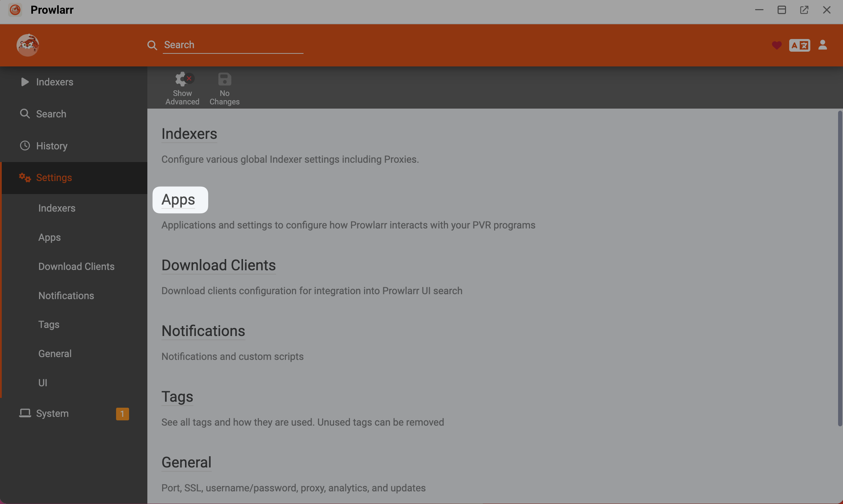The width and height of the screenshot is (843, 504).
Task: Click the System badge showing 1
Action: click(122, 414)
